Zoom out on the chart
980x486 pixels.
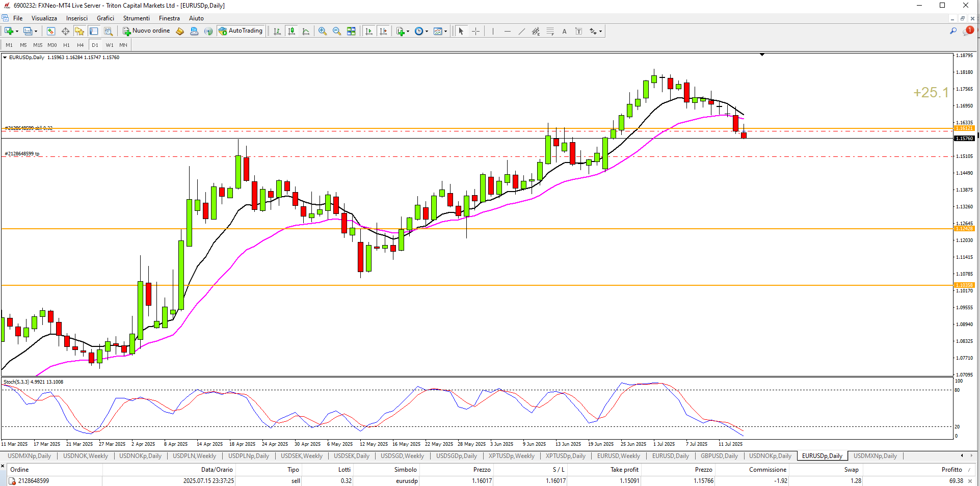[337, 31]
